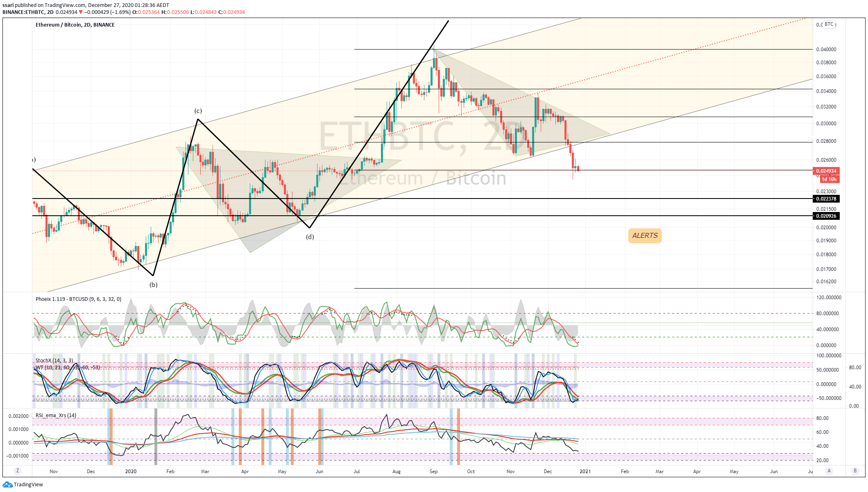Click the Sep label on time axis
This screenshot has width=868, height=492.
pyautogui.click(x=433, y=472)
